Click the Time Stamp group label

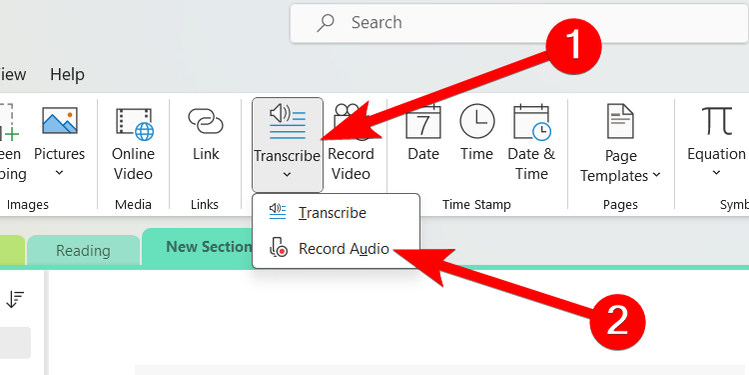click(x=476, y=205)
